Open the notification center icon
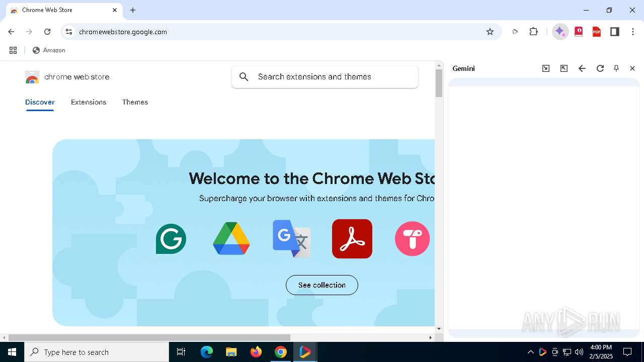The image size is (644, 362). tap(627, 352)
